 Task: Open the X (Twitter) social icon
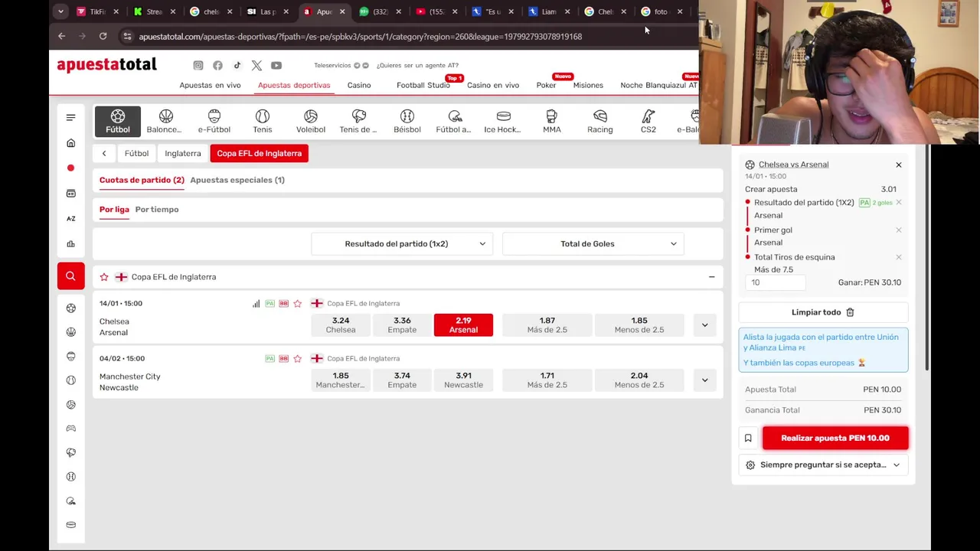coord(256,66)
